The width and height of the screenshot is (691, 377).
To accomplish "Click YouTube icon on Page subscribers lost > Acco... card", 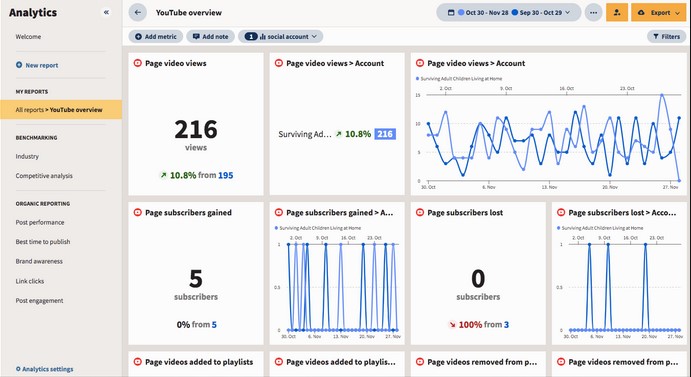I will [x=561, y=213].
